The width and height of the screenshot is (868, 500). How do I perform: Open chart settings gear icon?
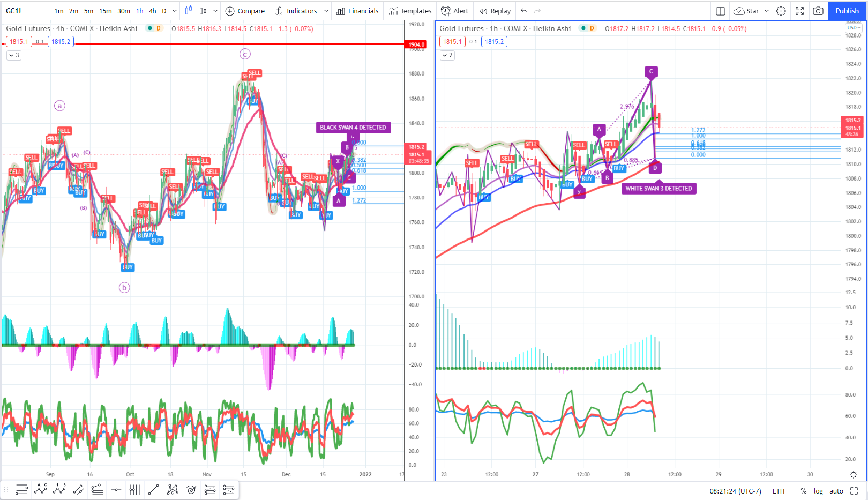tap(781, 11)
